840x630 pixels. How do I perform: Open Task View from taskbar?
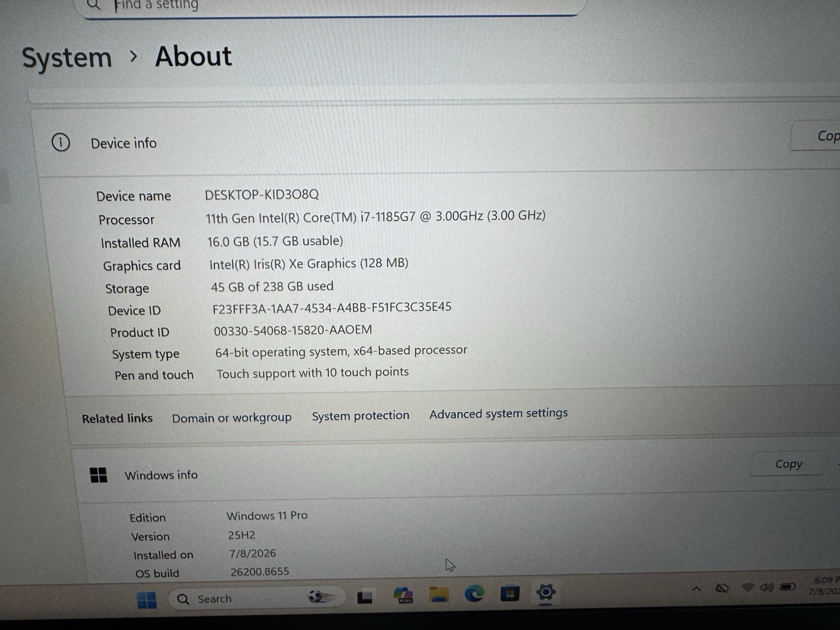tap(365, 597)
